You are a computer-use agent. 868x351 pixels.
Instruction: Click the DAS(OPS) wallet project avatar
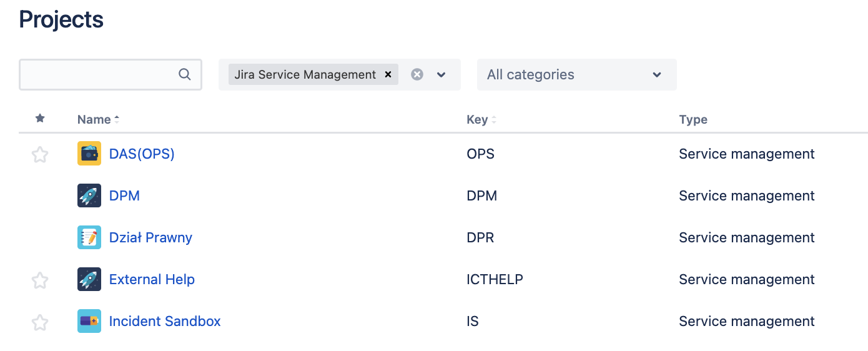coord(89,154)
